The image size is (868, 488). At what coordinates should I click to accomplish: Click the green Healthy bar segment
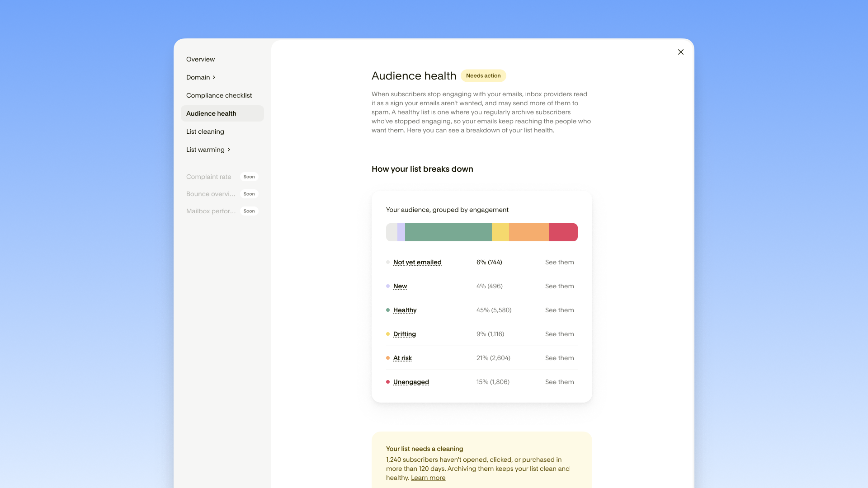point(448,232)
